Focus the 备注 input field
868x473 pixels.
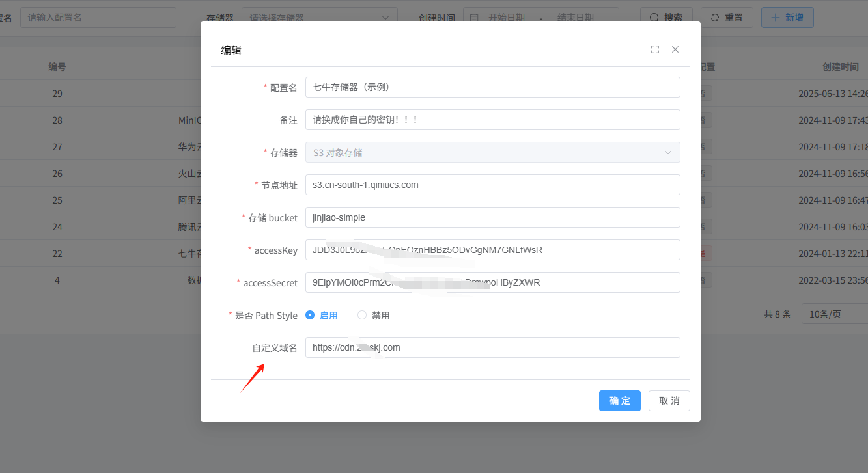[x=492, y=120]
